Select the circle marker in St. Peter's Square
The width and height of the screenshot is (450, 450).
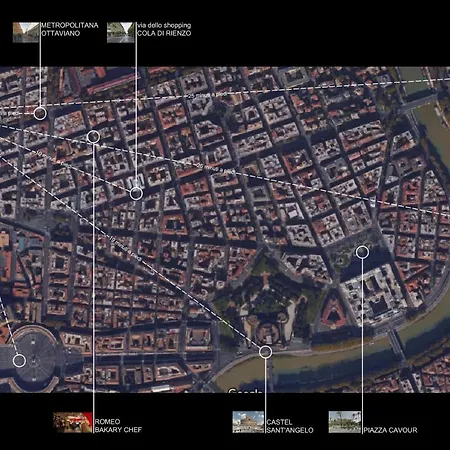(x=19, y=361)
